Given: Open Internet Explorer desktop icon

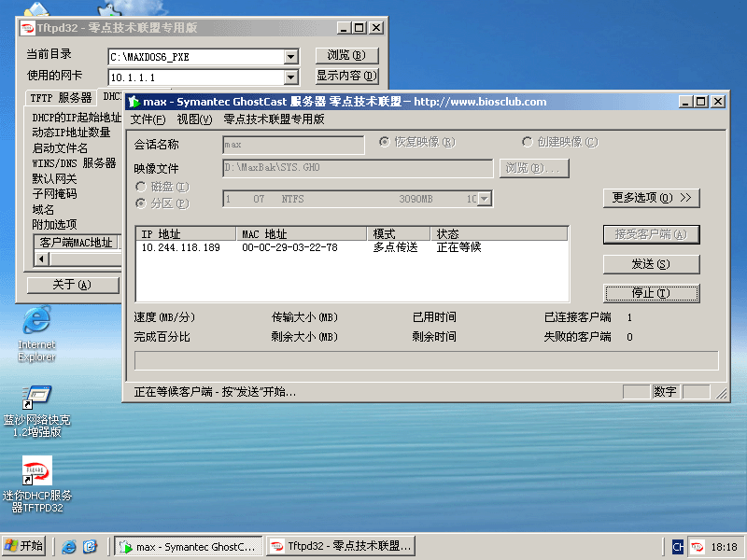Looking at the screenshot, I should [x=36, y=322].
